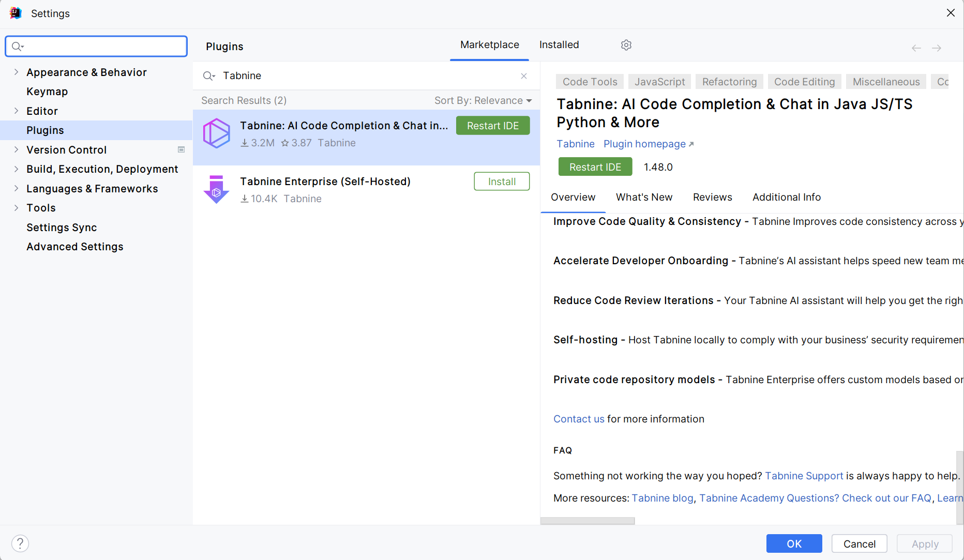
Task: Open the Overview tab
Action: tap(573, 197)
